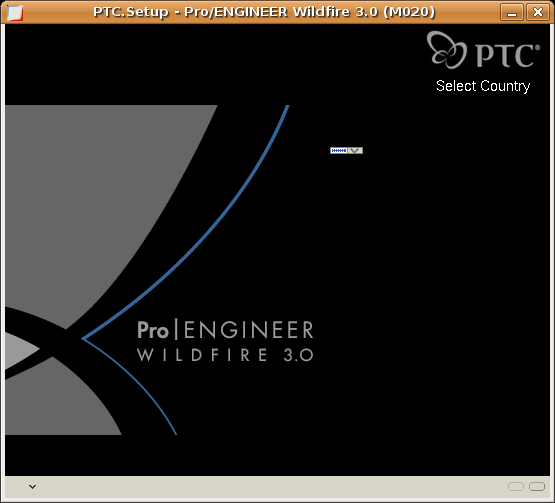
Task: Click the chevron arrow in the bottom bar
Action: (32, 487)
